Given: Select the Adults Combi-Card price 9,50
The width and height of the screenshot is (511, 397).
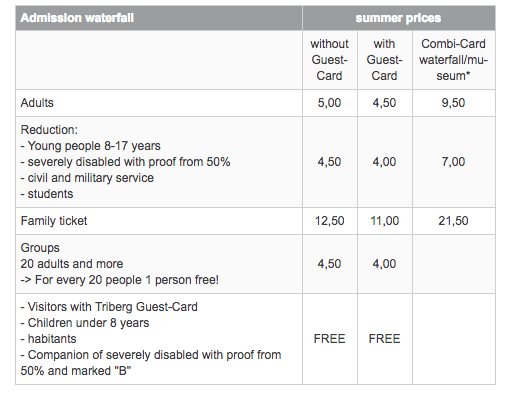Looking at the screenshot, I should point(453,103).
